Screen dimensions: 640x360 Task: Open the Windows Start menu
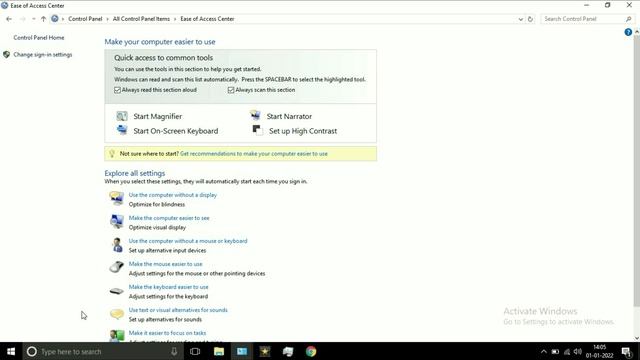tap(11, 351)
